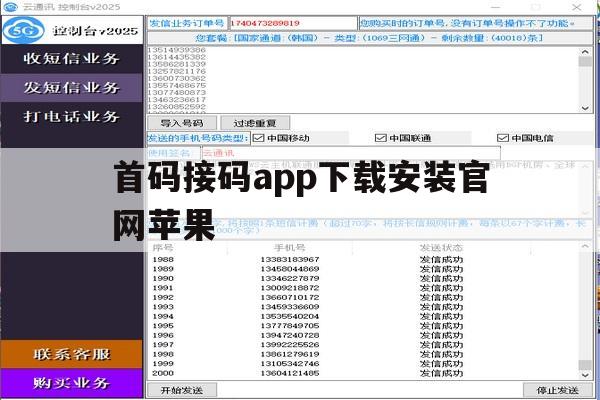Click results table scrollbar up arrow
Viewport: 600px width, 400px height.
click(x=585, y=247)
